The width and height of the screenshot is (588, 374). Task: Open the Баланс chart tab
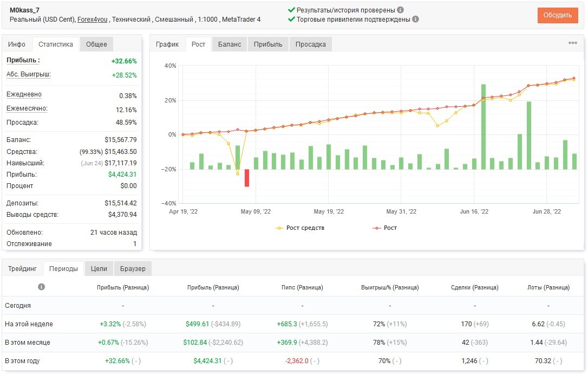pos(230,44)
